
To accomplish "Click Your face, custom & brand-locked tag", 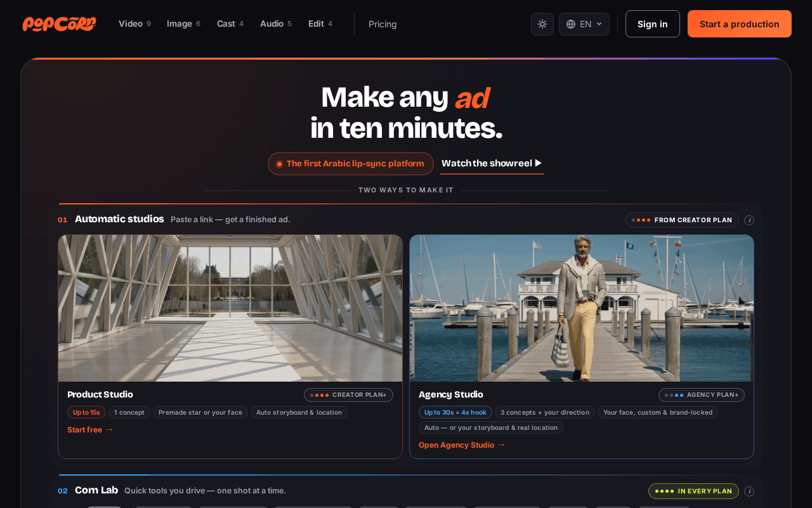I will (x=658, y=412).
